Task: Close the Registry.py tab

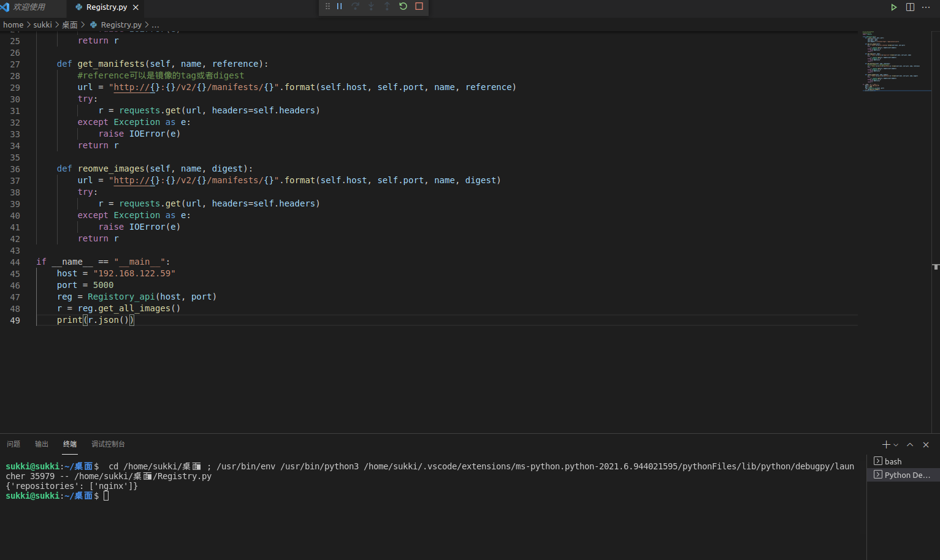Action: click(136, 7)
